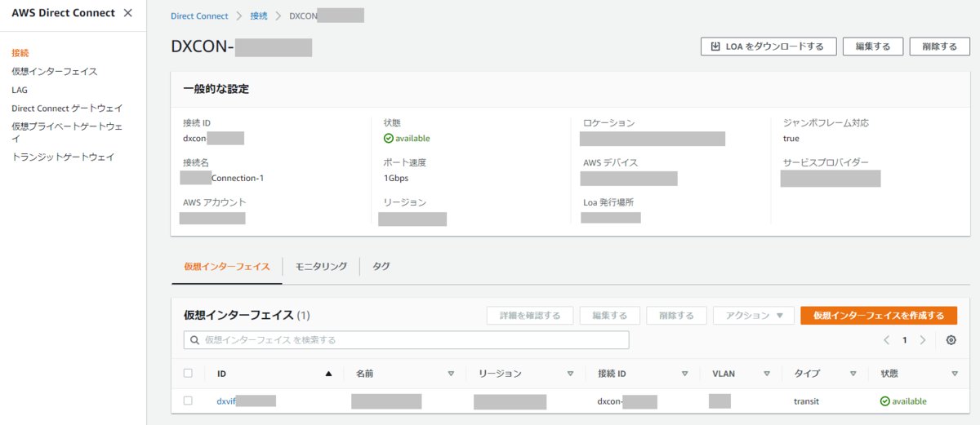Go to next page of virtual interfaces
980x425 pixels.
pyautogui.click(x=923, y=340)
